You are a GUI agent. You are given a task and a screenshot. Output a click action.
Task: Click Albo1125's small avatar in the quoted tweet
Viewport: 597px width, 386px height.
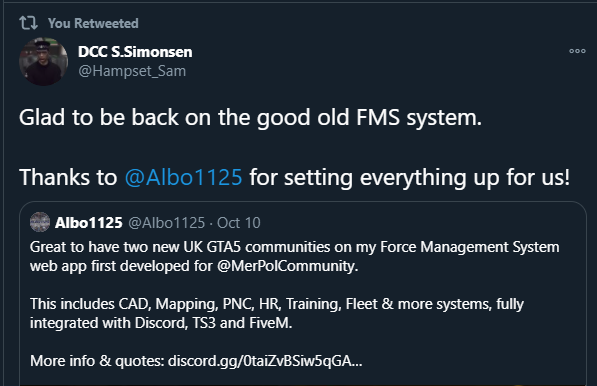[x=40, y=222]
